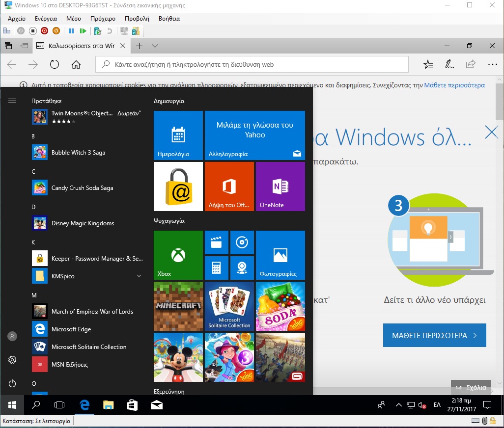Open Microsoft Store from the taskbar
This screenshot has height=428, width=504.
coord(133,405)
